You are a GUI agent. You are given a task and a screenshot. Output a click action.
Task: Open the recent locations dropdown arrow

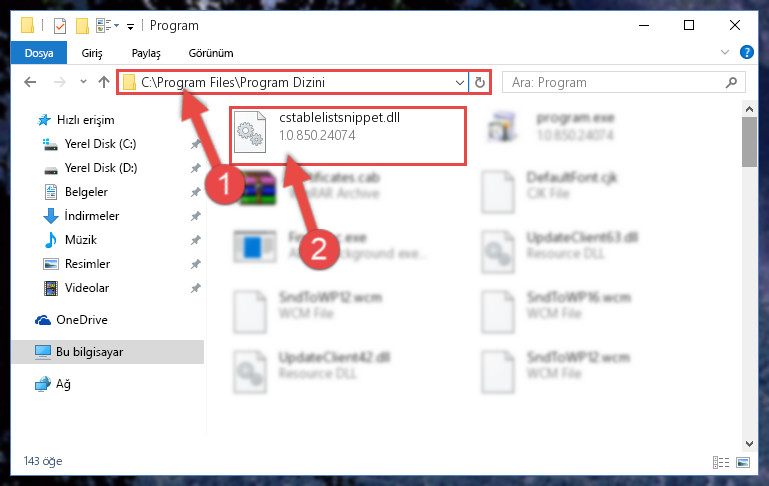coord(83,82)
